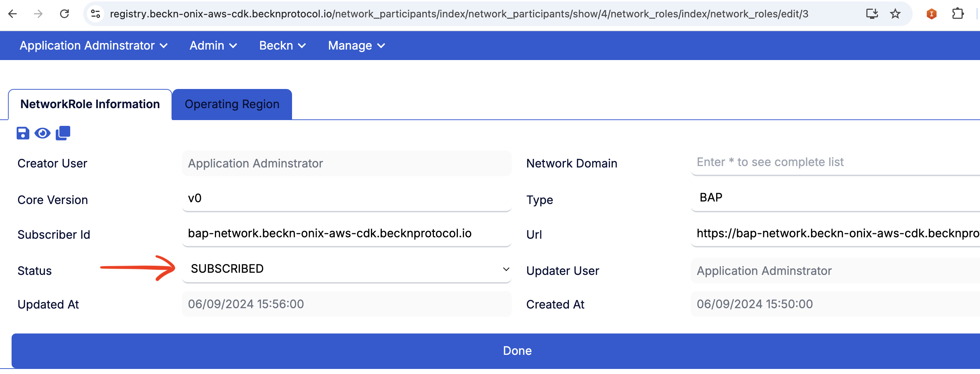The width and height of the screenshot is (980, 374).
Task: Click the eye view record icon
Action: tap(42, 133)
